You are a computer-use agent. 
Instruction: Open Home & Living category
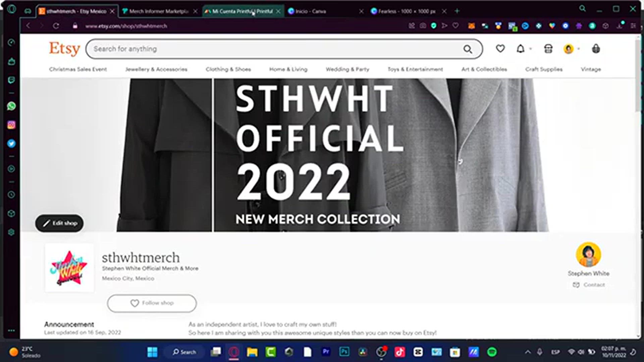click(x=288, y=69)
